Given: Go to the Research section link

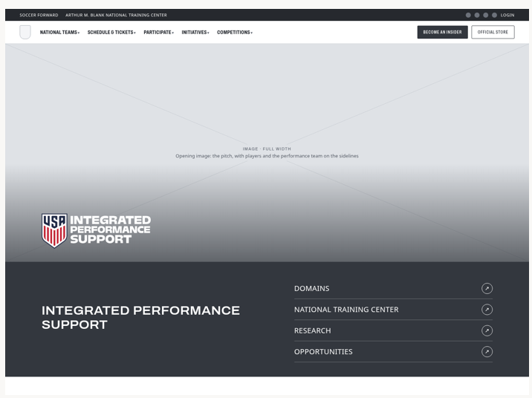Looking at the screenshot, I should point(393,330).
